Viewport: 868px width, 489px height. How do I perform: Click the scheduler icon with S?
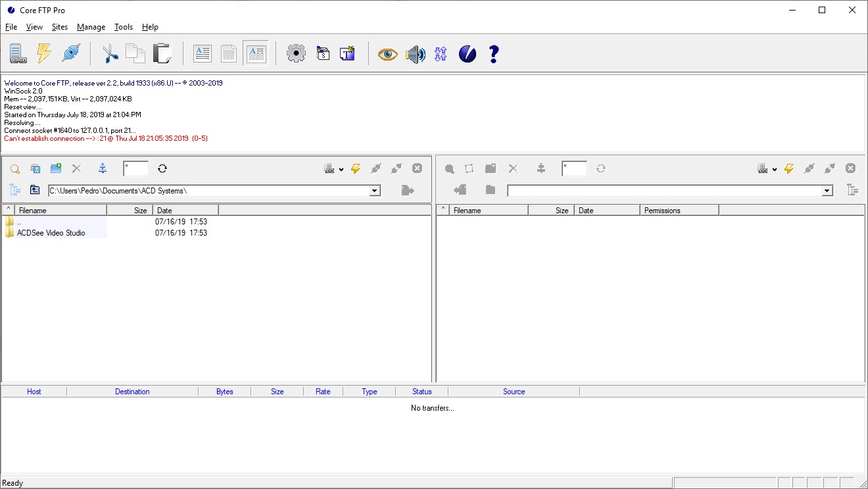point(323,53)
